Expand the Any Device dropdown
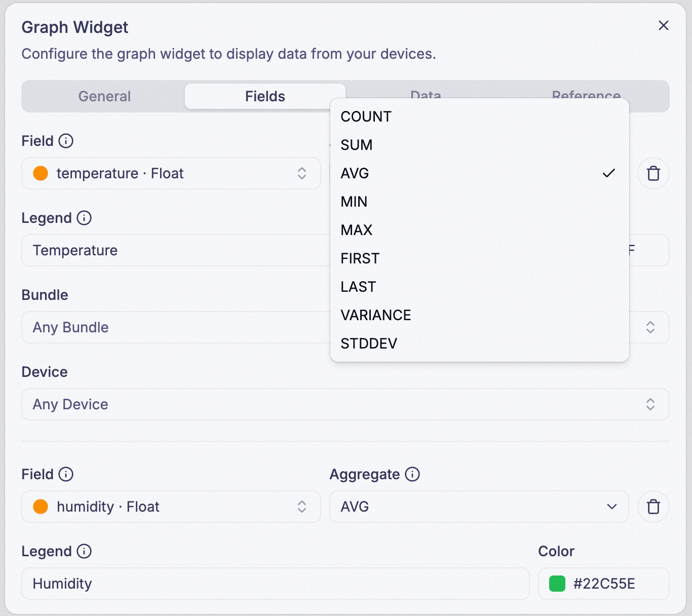 345,404
